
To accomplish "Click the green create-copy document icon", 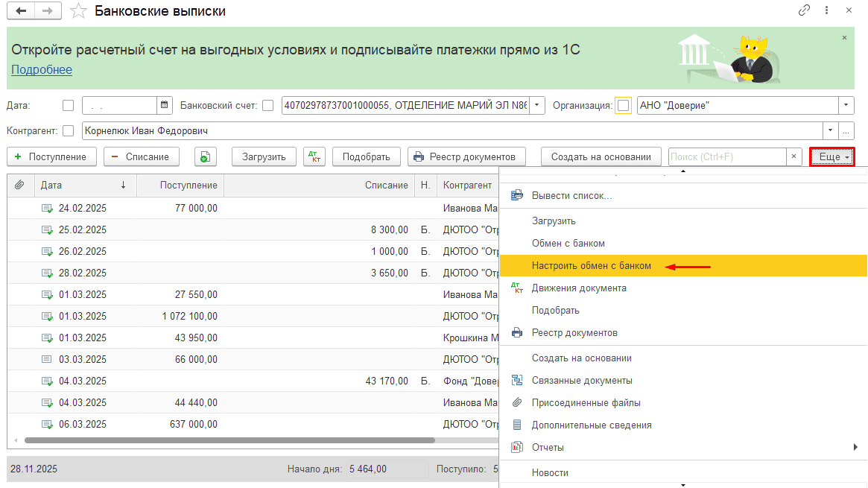I will 205,156.
